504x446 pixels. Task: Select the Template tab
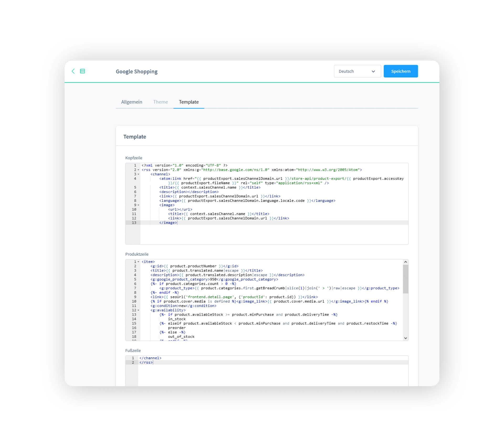[x=189, y=102]
